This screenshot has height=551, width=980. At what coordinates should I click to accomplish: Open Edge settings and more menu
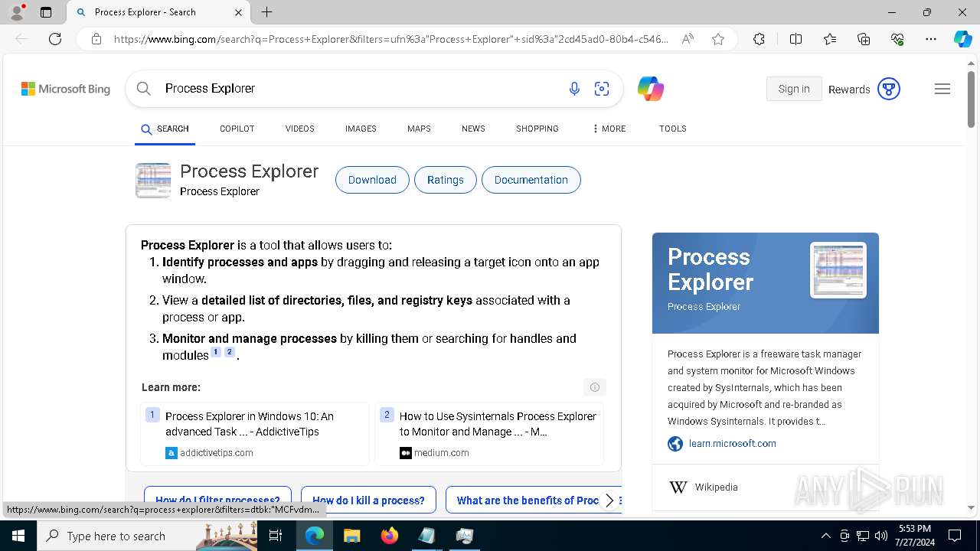click(x=931, y=39)
